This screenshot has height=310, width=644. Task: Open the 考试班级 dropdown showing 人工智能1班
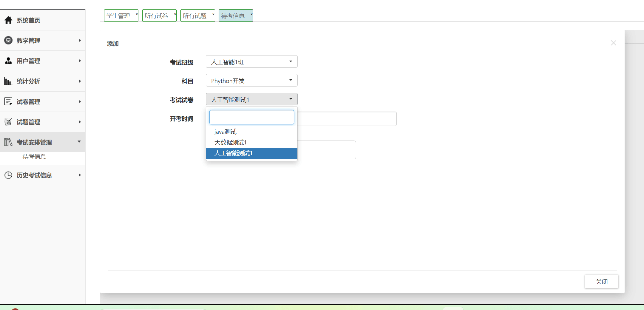pos(251,61)
